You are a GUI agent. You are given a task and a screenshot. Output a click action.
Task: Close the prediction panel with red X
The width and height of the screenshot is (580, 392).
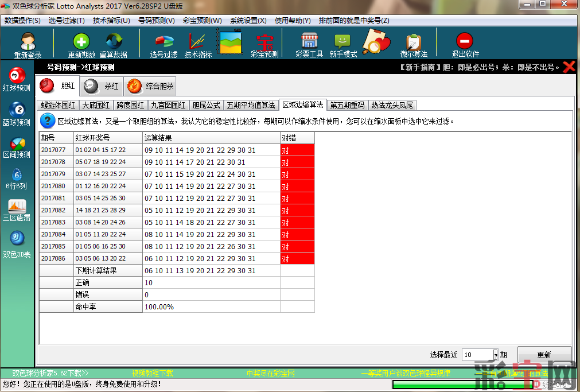[x=569, y=67]
